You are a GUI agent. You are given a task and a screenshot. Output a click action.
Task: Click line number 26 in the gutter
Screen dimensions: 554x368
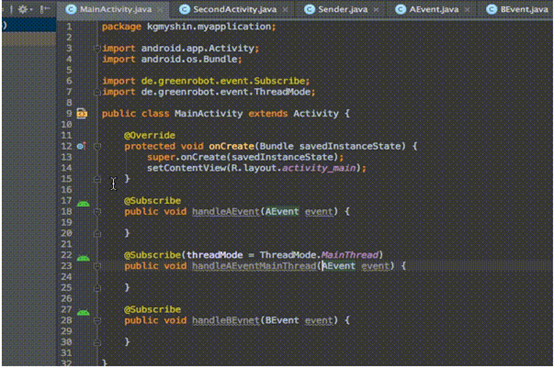tap(66, 298)
